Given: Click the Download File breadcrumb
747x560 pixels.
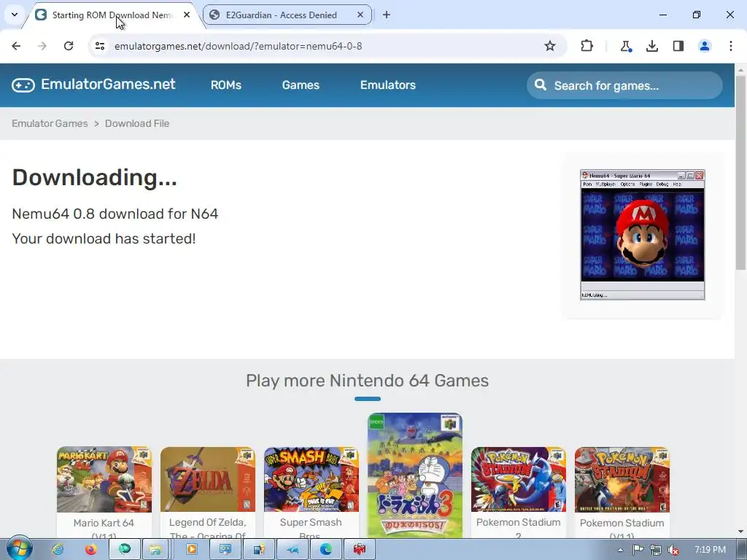Looking at the screenshot, I should point(137,123).
